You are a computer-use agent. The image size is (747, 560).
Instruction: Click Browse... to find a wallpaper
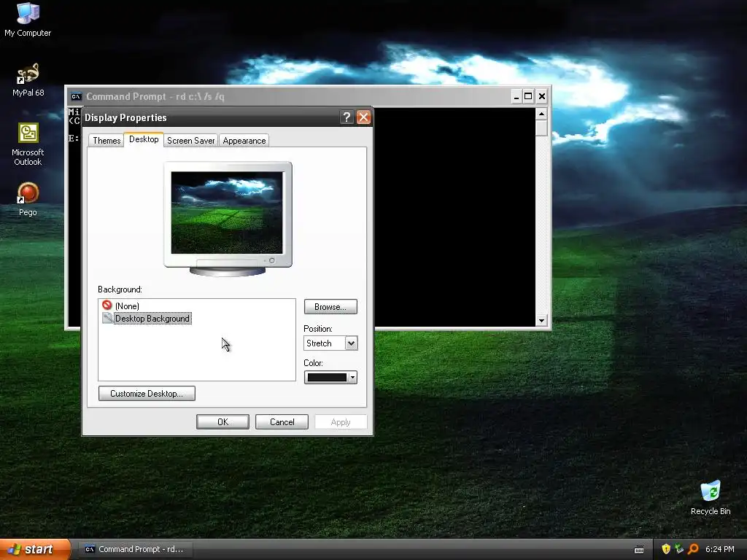tap(330, 307)
